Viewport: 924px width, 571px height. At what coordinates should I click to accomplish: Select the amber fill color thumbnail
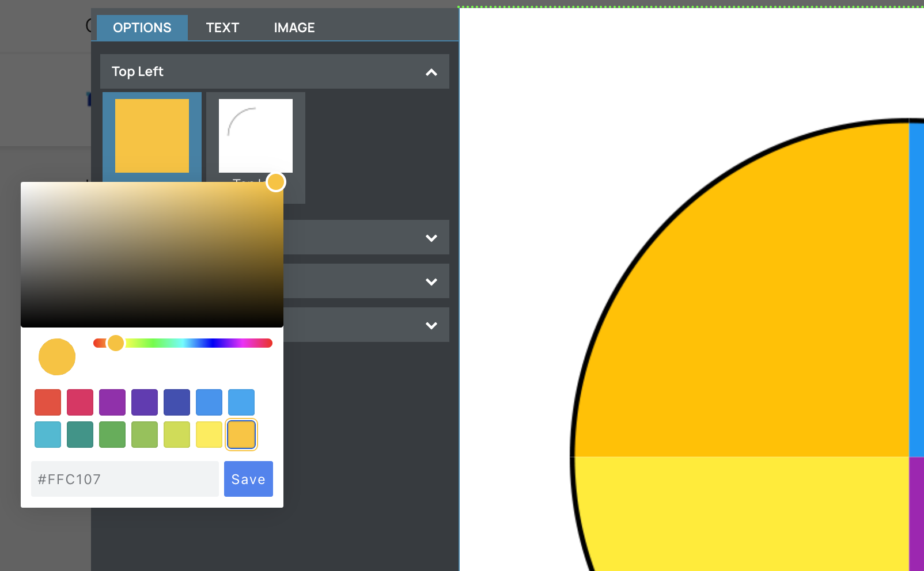point(152,136)
